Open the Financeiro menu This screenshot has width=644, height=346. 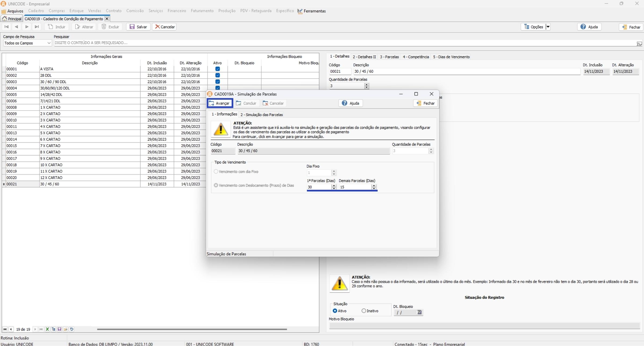click(177, 11)
